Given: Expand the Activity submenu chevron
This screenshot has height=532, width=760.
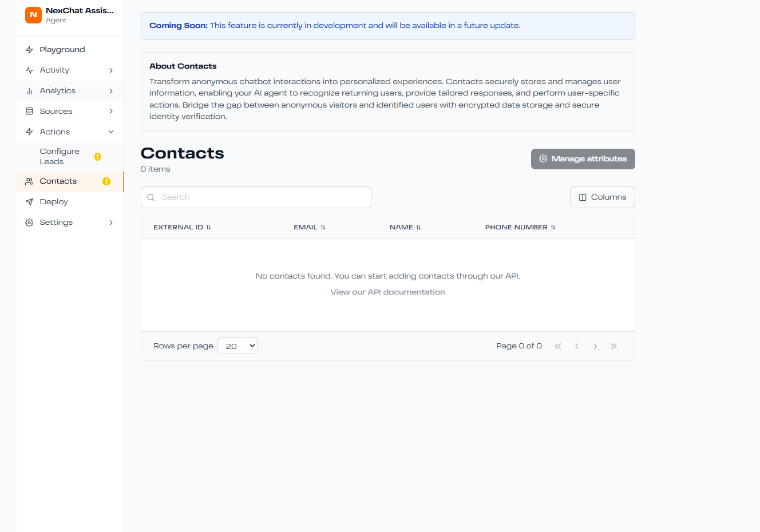Looking at the screenshot, I should tap(111, 70).
